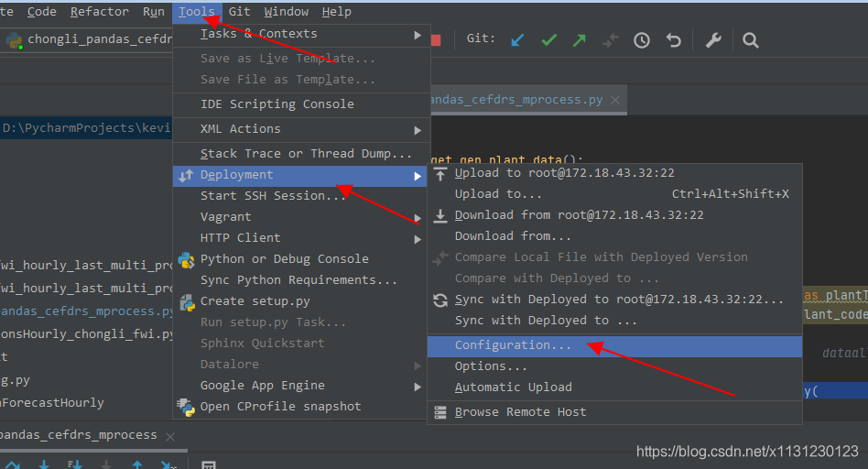Open the Run menu
Viewport: 868px width, 469px height.
pyautogui.click(x=153, y=11)
